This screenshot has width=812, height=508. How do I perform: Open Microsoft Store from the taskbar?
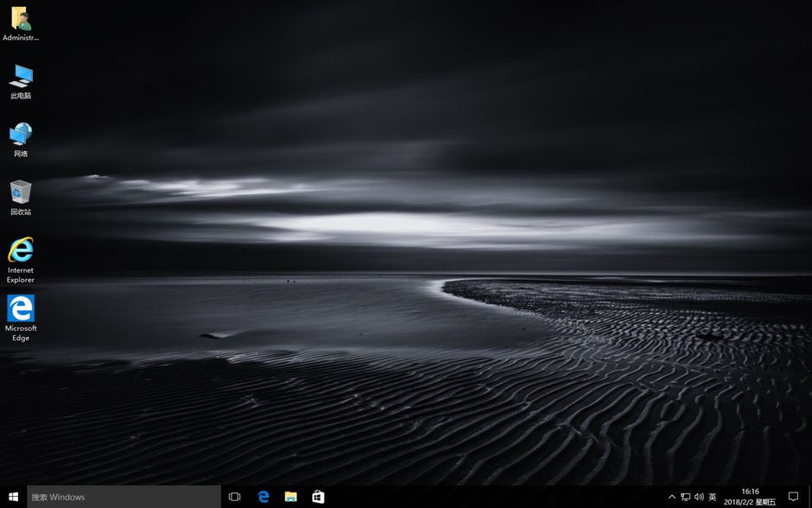pyautogui.click(x=318, y=497)
